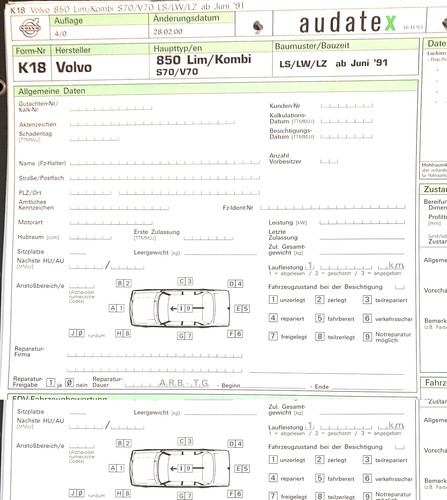Select the Letzte Zulassung line
The height and width of the screenshot is (500, 447).
(x=362, y=238)
